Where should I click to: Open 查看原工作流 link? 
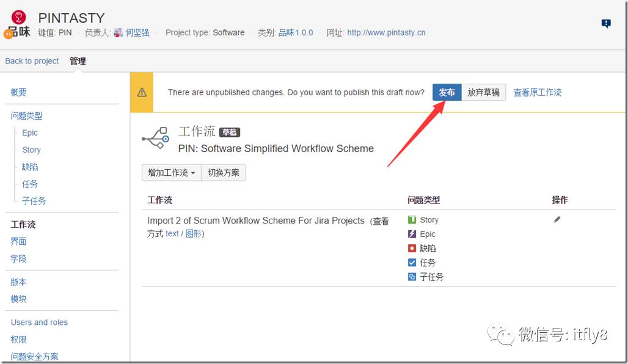[538, 92]
